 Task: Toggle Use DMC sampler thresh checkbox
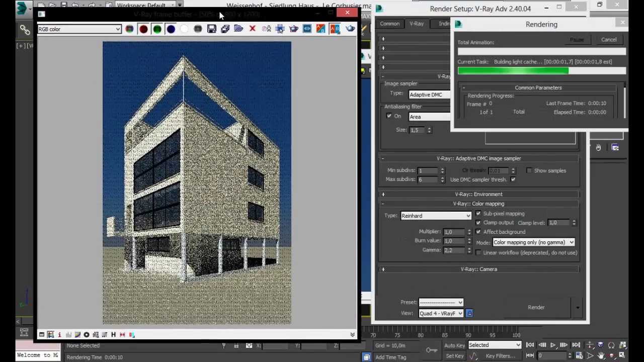tap(513, 179)
